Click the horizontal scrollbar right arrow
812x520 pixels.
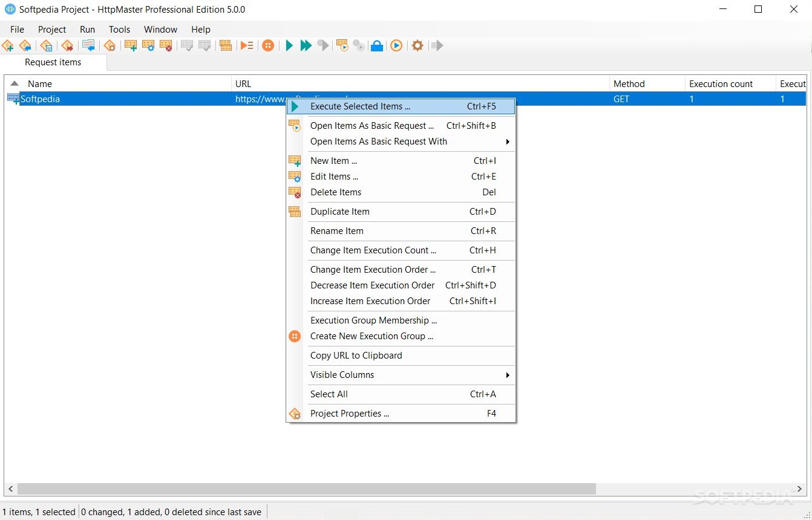[801, 489]
